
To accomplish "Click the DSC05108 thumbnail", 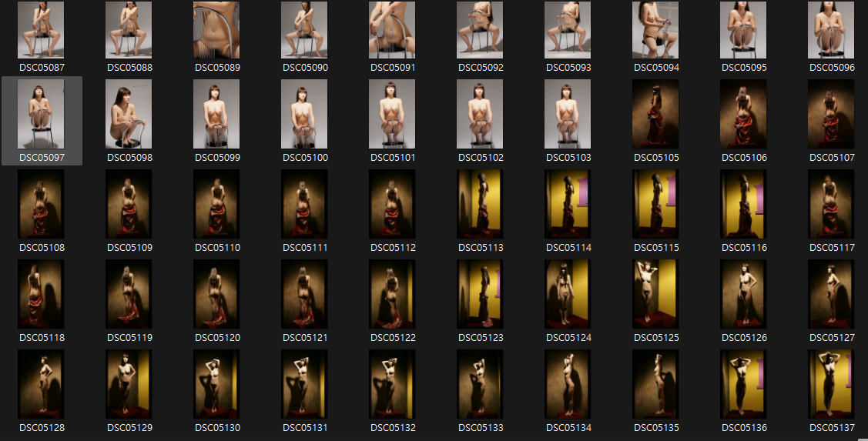I will pyautogui.click(x=42, y=204).
